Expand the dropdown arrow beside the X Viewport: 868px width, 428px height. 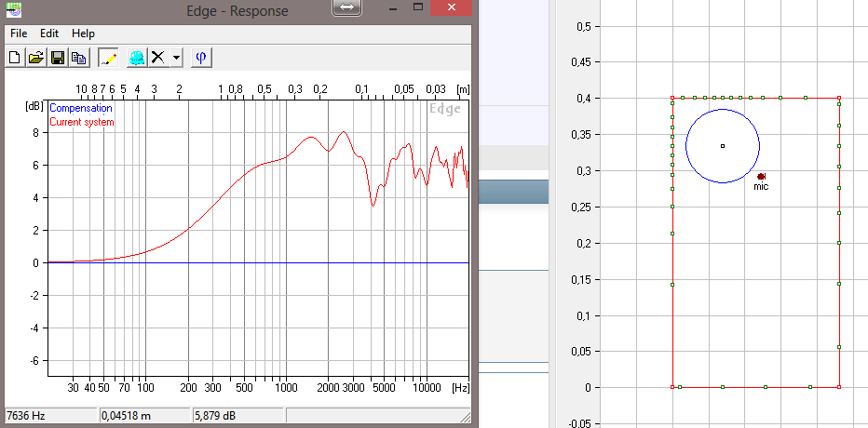coord(176,58)
